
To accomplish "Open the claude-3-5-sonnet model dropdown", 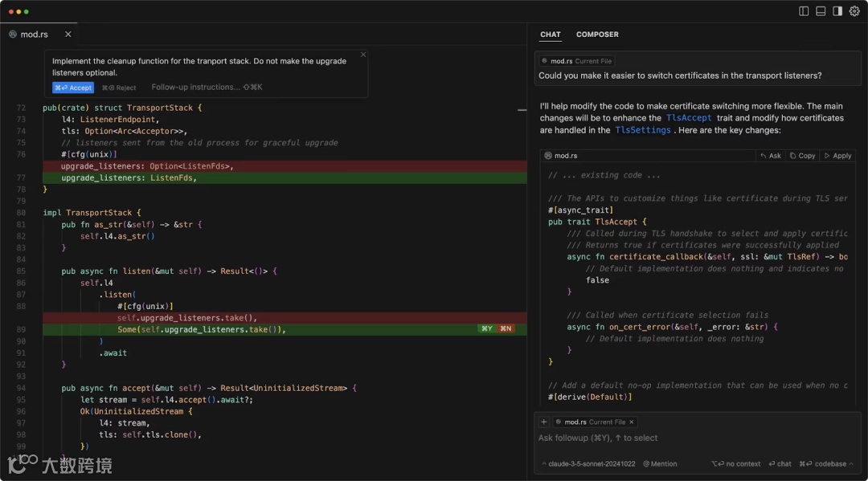I will click(588, 463).
